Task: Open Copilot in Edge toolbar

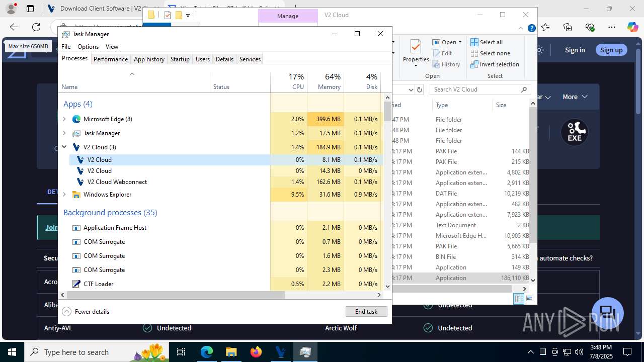Action: pyautogui.click(x=632, y=27)
